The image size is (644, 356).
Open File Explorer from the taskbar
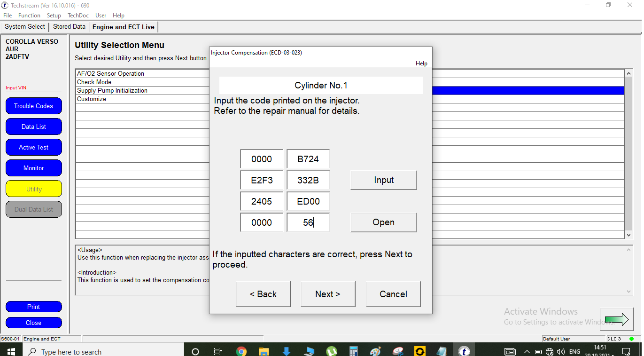pos(264,351)
